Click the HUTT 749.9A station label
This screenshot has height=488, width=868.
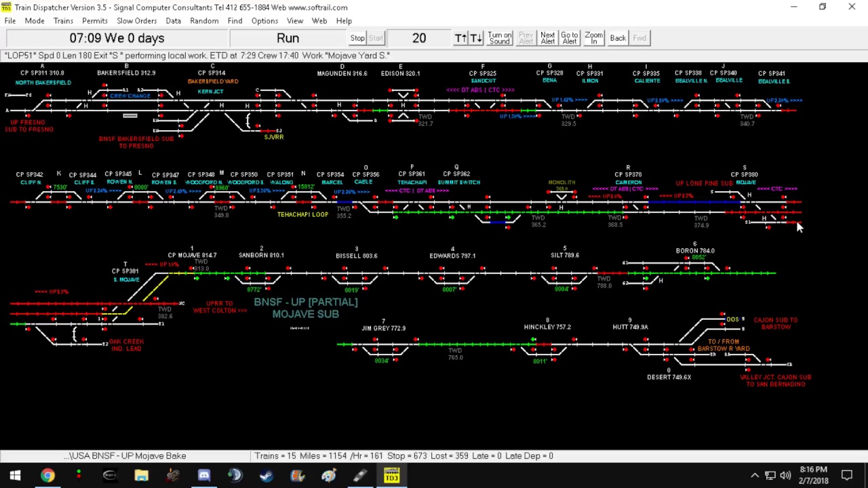click(x=630, y=327)
